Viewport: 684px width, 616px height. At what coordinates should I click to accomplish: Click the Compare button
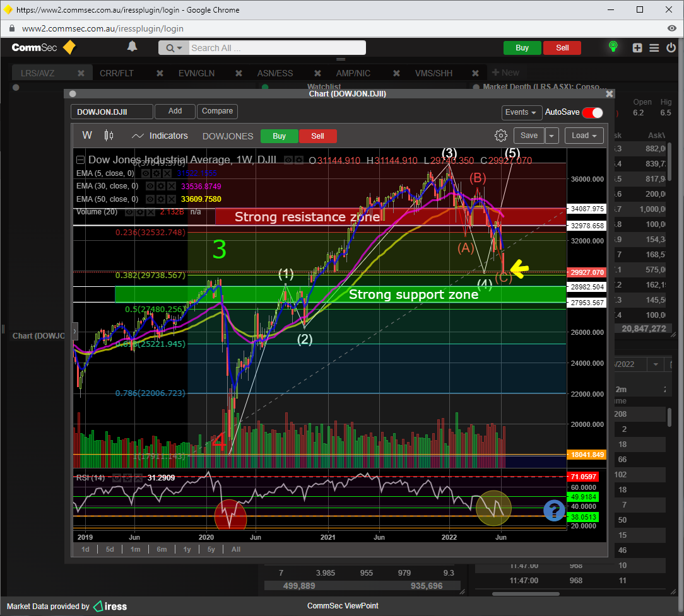[217, 111]
